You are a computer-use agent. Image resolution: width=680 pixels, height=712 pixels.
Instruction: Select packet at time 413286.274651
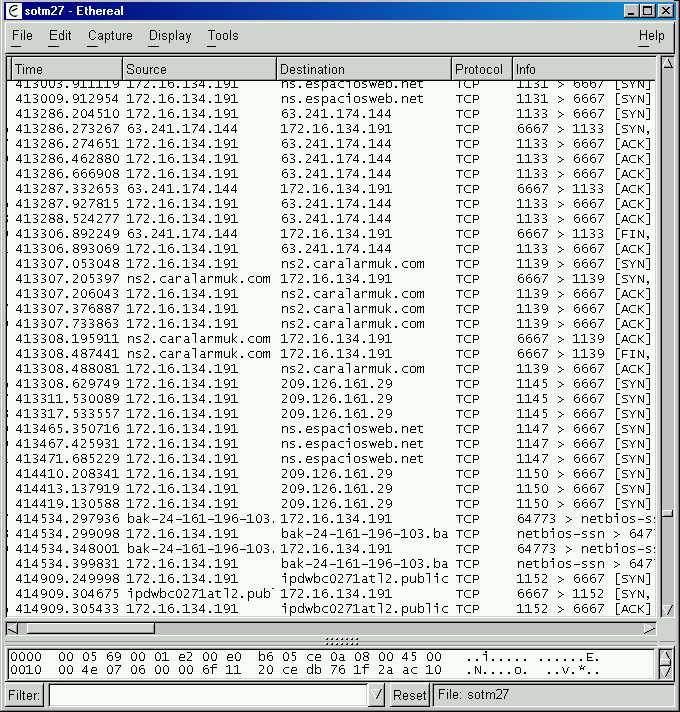click(331, 143)
